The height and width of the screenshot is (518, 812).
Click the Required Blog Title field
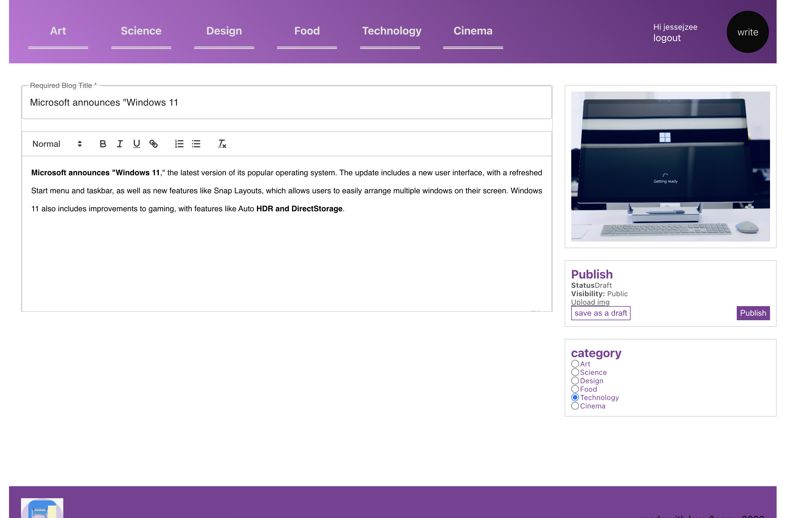coord(287,103)
